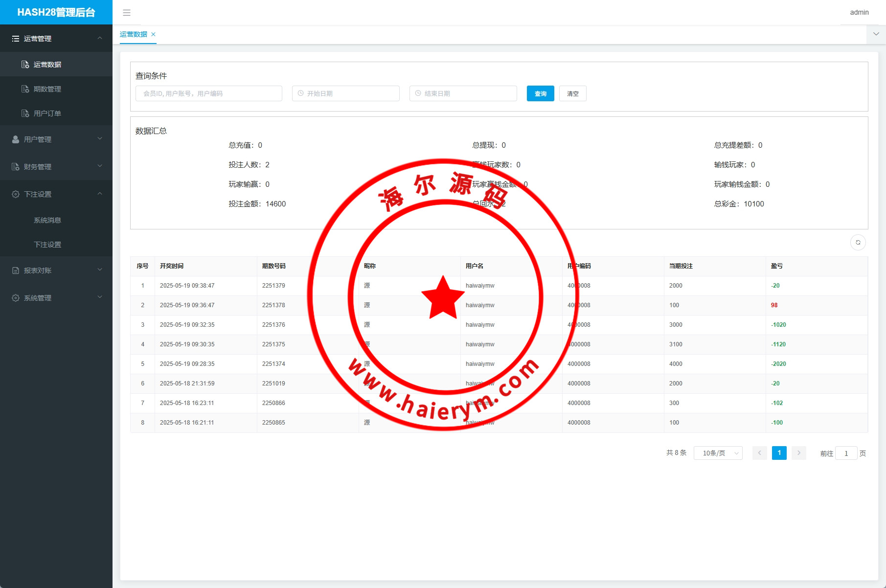Click the 查询 search button
The image size is (886, 588).
(540, 93)
